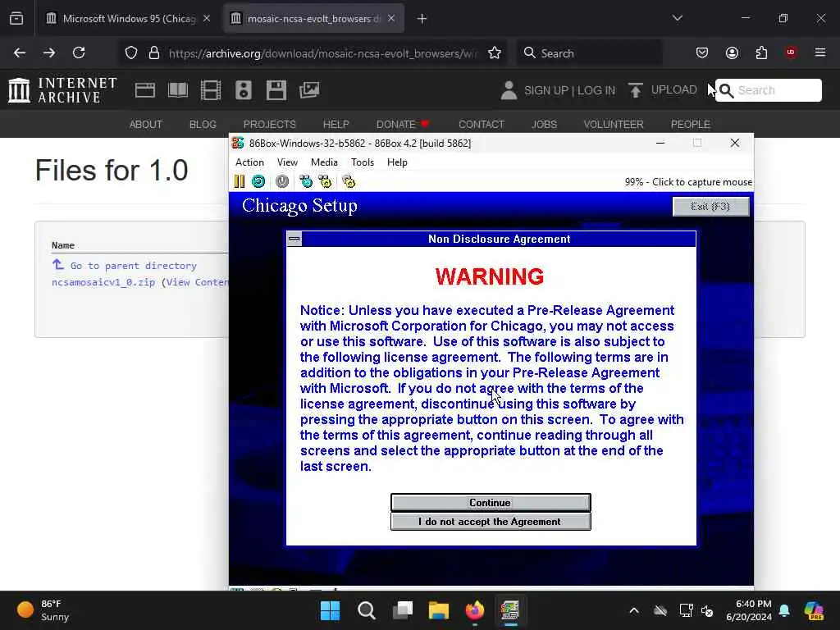Screen dimensions: 840x630
Task: Open the Software floppy disk icon
Action: tap(276, 90)
